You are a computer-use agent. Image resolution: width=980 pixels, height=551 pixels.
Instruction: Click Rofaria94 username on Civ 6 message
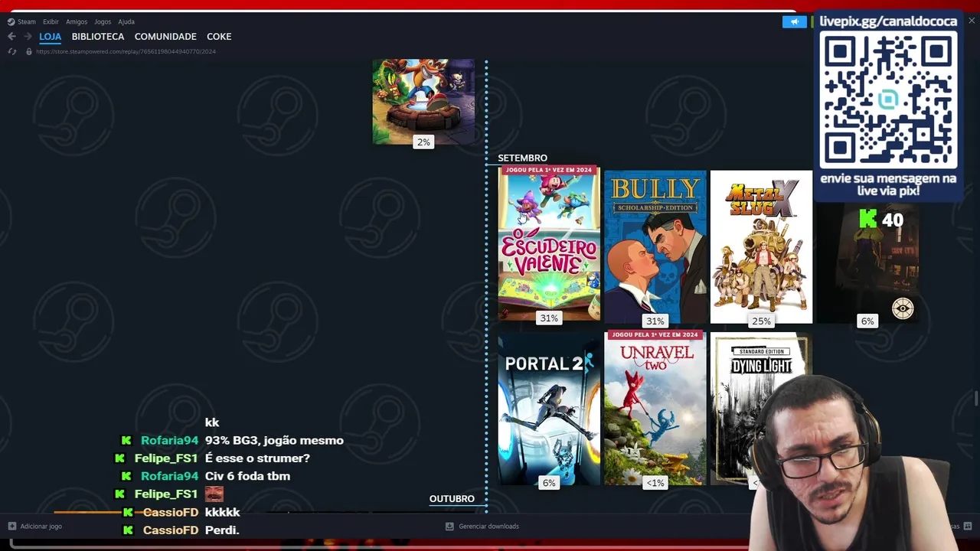point(169,476)
